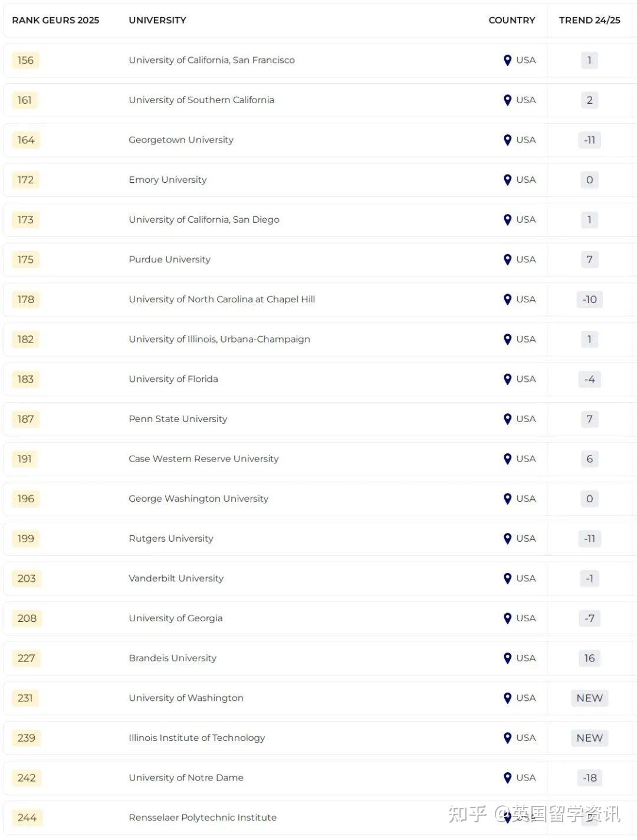Open Illinois Institute of Technology entry
This screenshot has width=637, height=840.
click(196, 738)
